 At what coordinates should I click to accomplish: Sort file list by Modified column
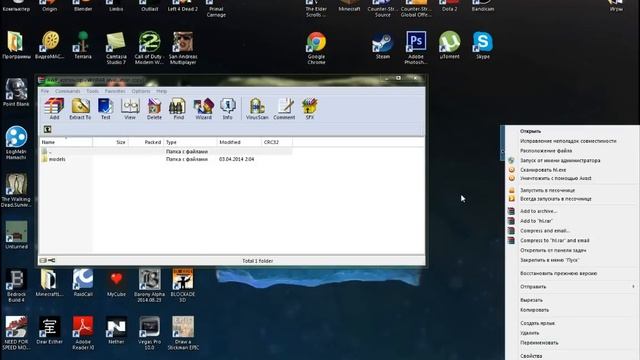point(239,142)
